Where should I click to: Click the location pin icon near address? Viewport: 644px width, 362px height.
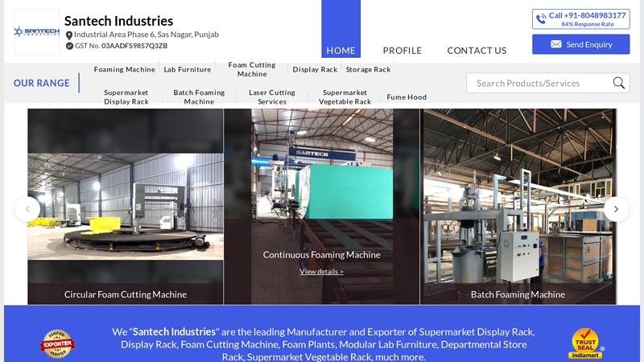pos(69,35)
